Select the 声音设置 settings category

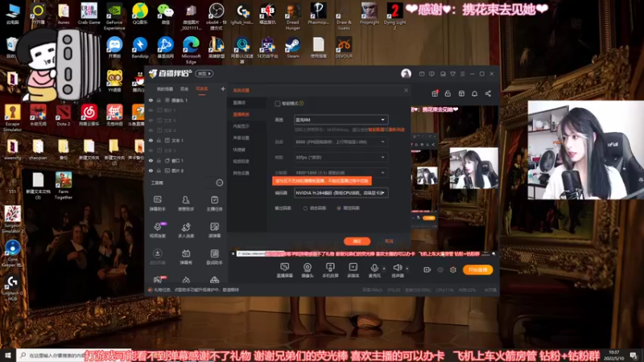point(241,138)
